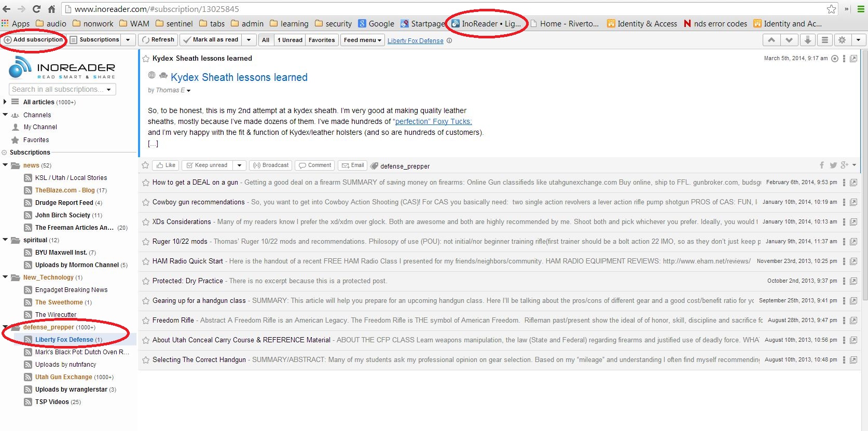Viewport: 868px width, 431px height.
Task: Open dropdown arrow next to Subscriptions
Action: 128,40
